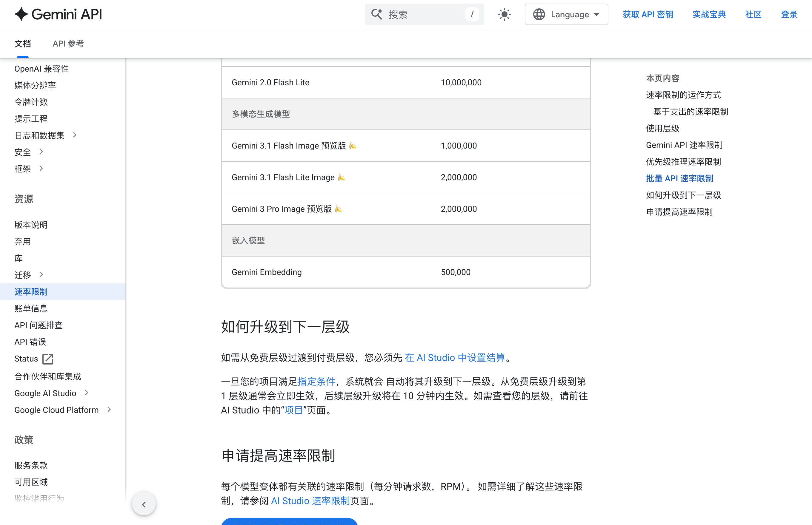Viewport: 812px width, 525px height.
Task: Jump to 优先级推理速率限制 in page contents
Action: pos(683,162)
